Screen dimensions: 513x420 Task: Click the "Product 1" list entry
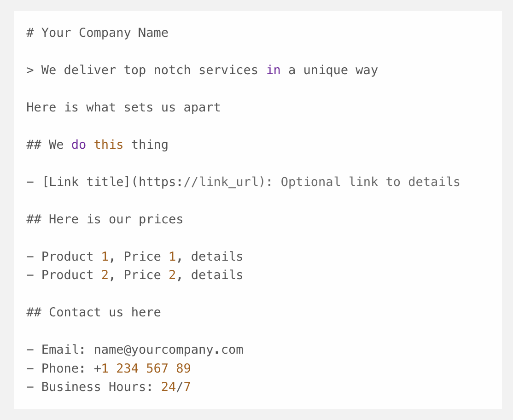[75, 257]
